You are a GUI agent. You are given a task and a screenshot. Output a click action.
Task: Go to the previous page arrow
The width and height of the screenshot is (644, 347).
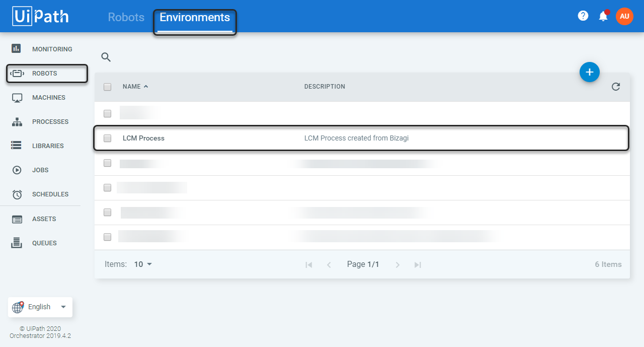point(329,264)
